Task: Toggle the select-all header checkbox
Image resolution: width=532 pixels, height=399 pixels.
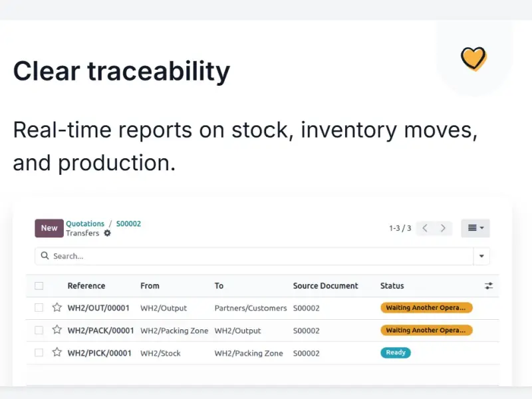Action: 39,286
